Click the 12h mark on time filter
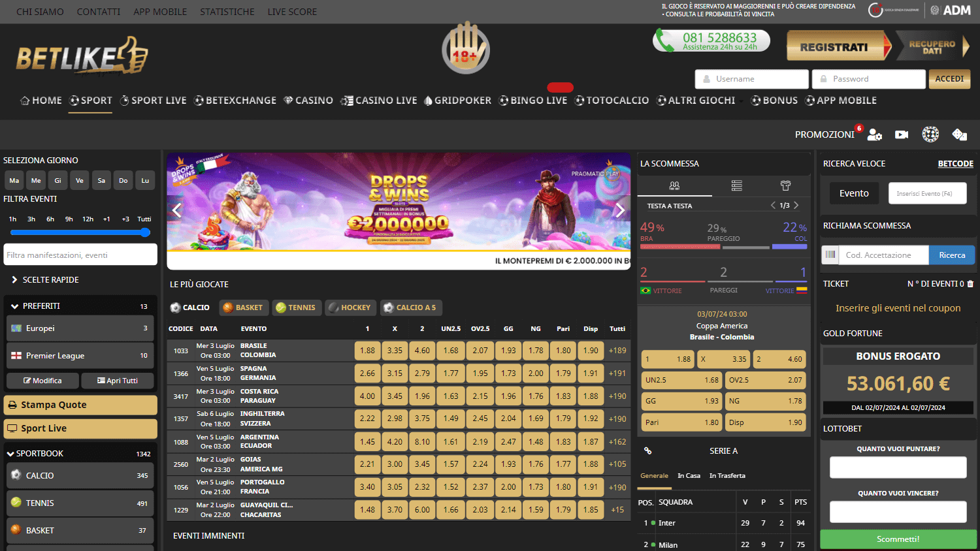This screenshot has height=551, width=980. (88, 219)
